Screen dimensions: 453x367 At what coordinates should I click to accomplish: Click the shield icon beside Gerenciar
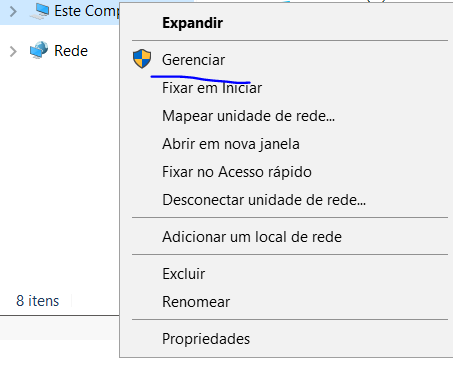(142, 59)
